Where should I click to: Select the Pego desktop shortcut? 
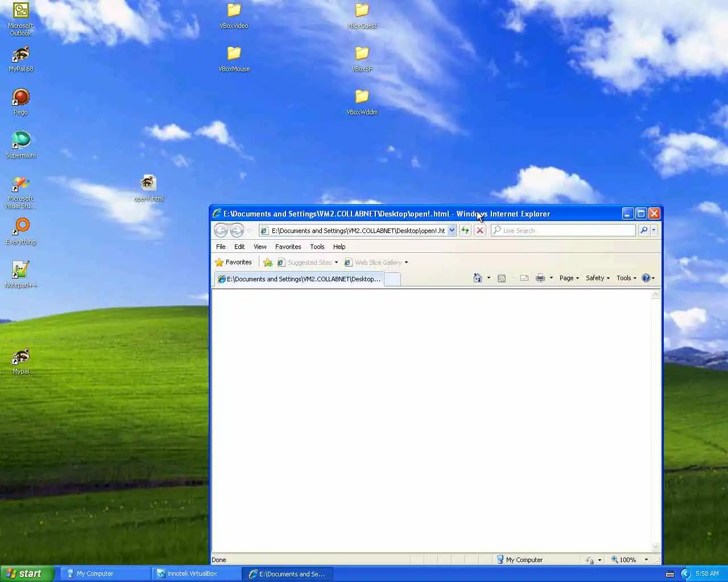click(20, 102)
